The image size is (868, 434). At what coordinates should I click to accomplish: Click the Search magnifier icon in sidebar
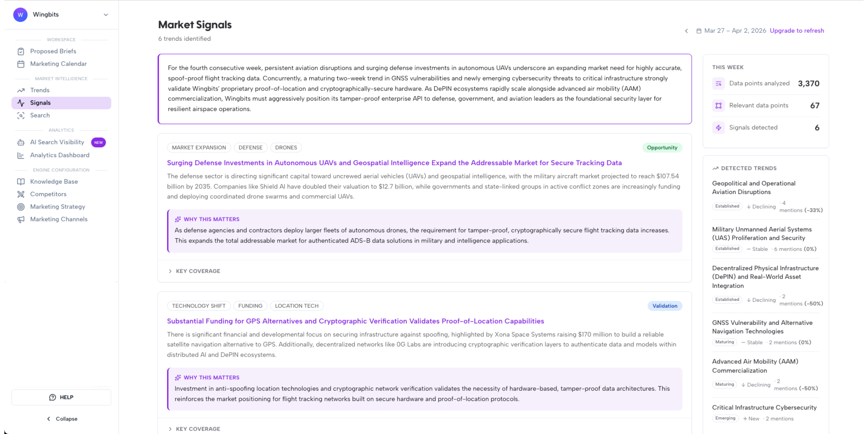pos(21,116)
